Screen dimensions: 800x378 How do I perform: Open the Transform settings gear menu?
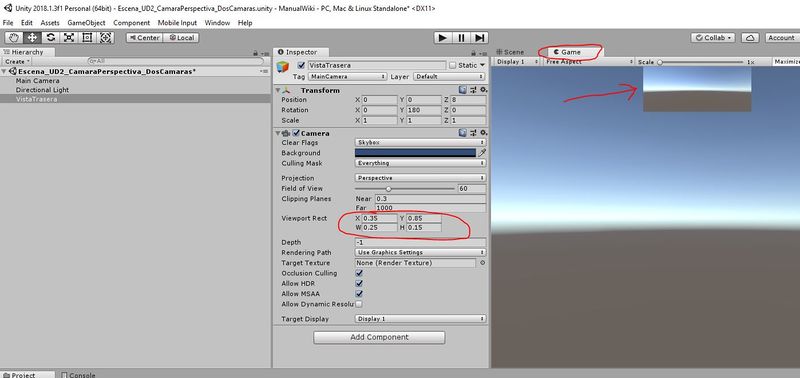coord(483,90)
